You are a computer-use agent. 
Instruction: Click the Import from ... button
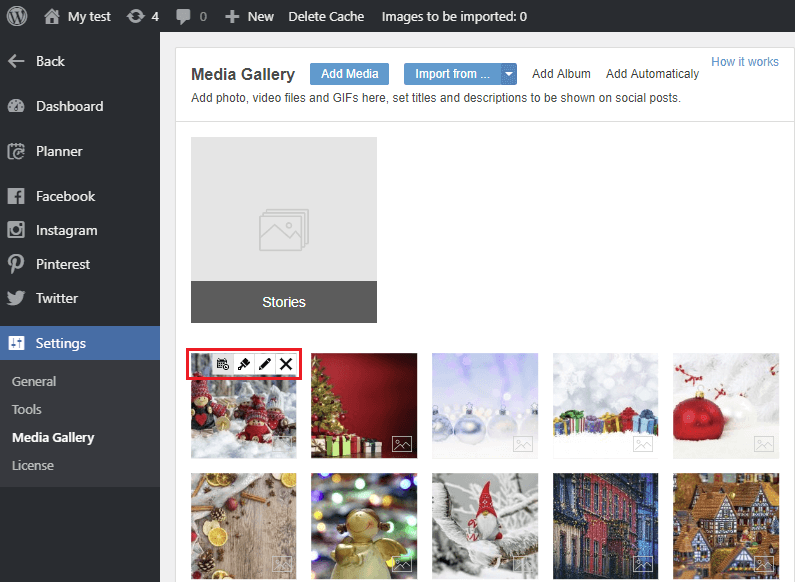pyautogui.click(x=452, y=74)
